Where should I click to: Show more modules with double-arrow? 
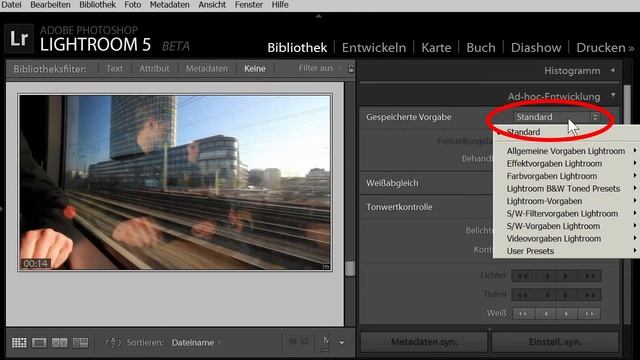[631, 49]
